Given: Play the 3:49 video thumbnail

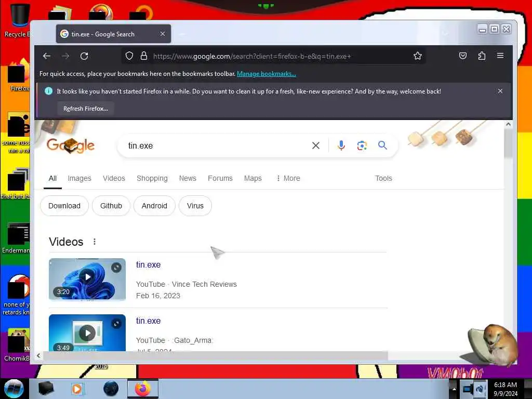Looking at the screenshot, I should pos(87,333).
